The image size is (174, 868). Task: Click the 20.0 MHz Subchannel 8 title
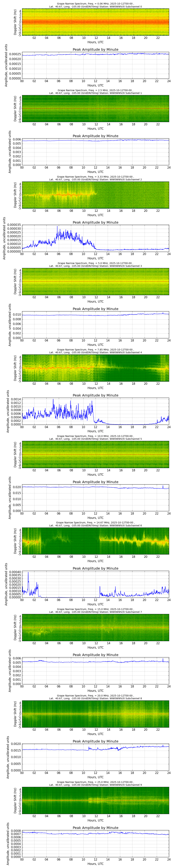tap(95, 697)
